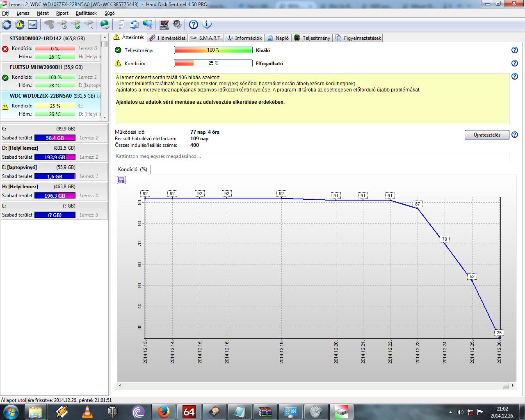Click the help icon beside the yellow text box
The width and height of the screenshot is (525, 420).
click(515, 76)
